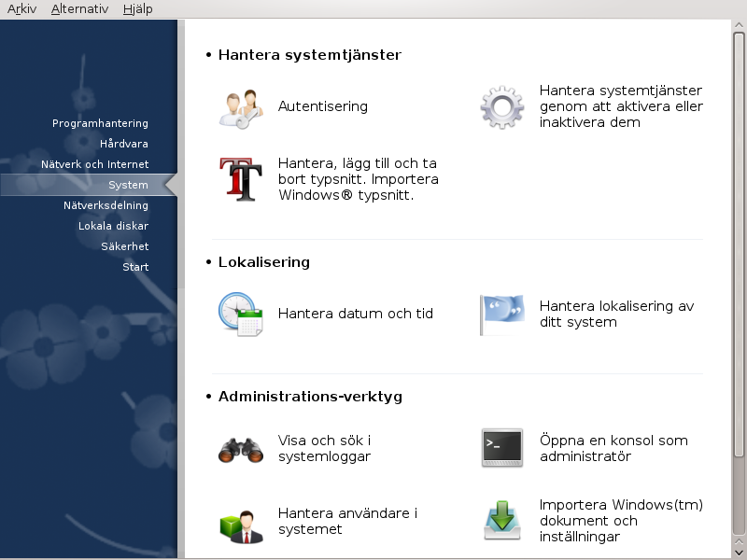Open the Arkiv menu
The width and height of the screenshot is (747, 560).
(x=21, y=8)
